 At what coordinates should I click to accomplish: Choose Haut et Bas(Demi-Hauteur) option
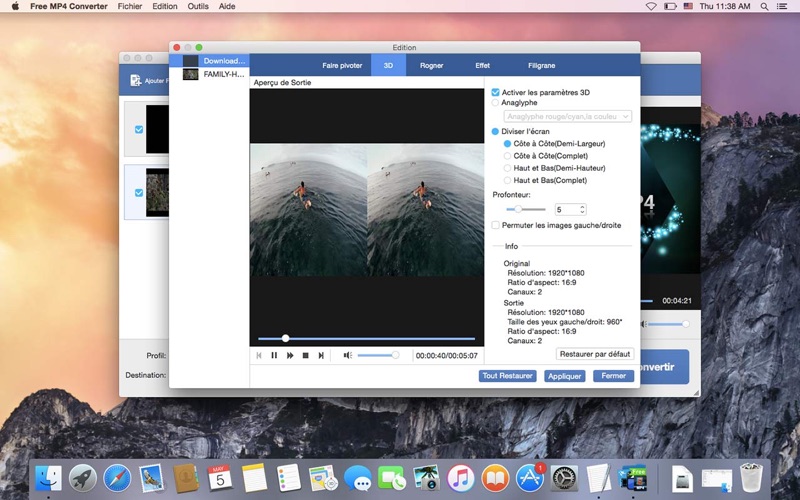click(507, 168)
